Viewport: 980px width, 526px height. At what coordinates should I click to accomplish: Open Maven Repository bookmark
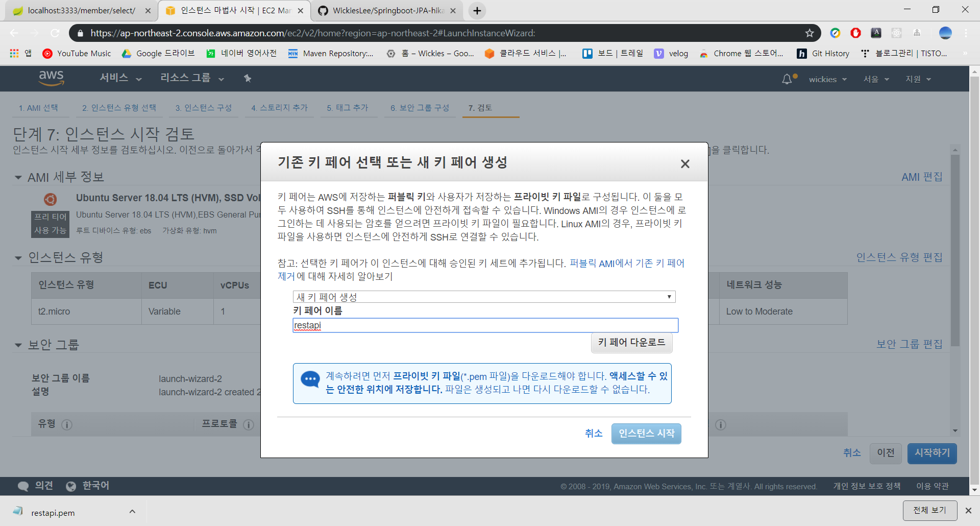tap(331, 54)
